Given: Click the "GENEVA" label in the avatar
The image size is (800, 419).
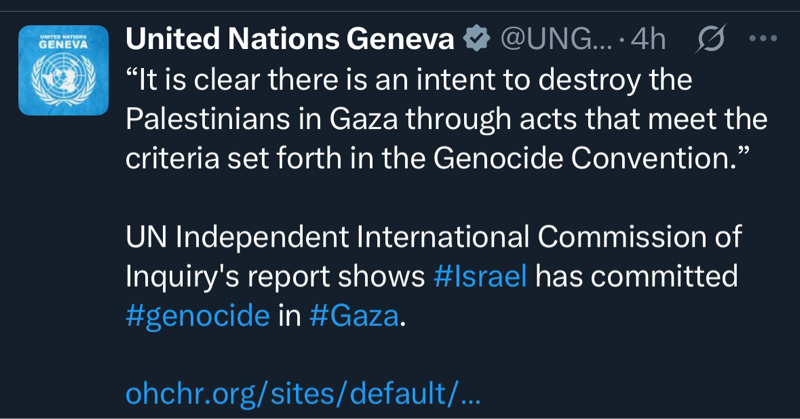Looking at the screenshot, I should (x=63, y=45).
